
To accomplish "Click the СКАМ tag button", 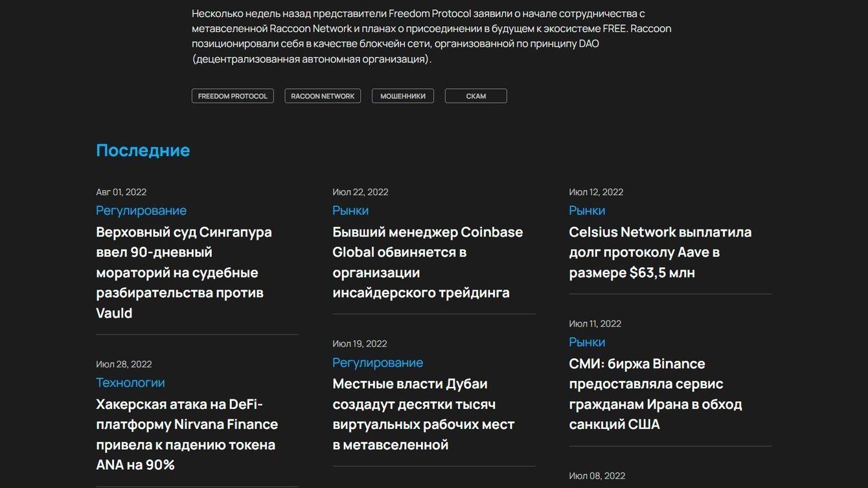I will (x=475, y=96).
